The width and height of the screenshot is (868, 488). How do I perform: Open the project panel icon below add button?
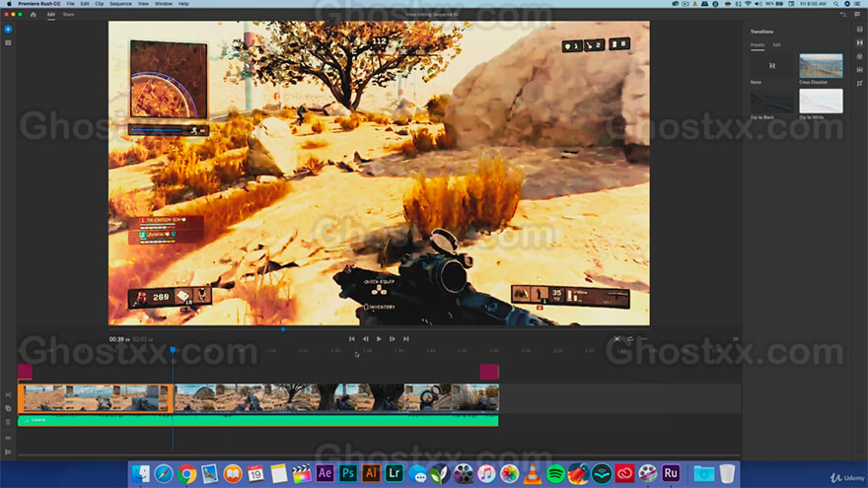[x=8, y=42]
